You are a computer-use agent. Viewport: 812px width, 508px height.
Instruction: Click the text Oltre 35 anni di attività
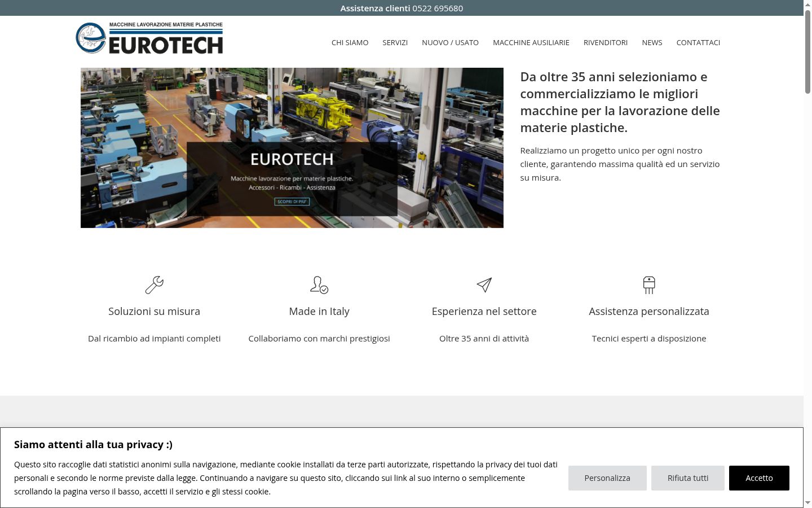click(484, 339)
